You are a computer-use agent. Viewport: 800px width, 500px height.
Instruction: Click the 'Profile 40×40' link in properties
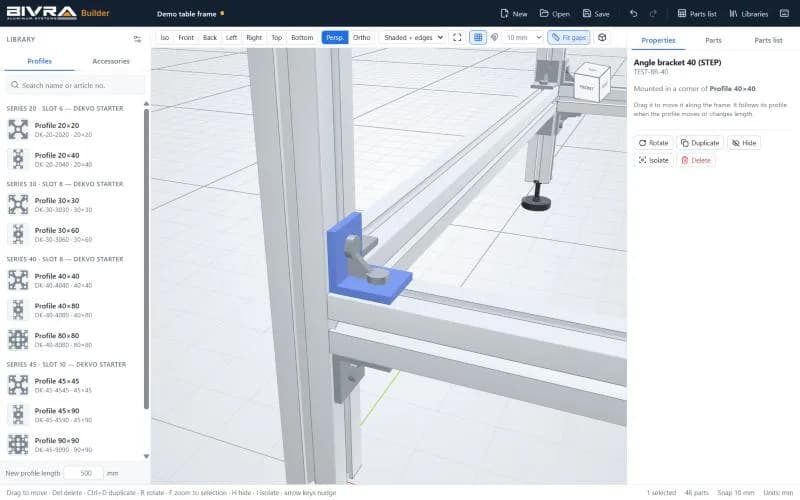[732, 89]
